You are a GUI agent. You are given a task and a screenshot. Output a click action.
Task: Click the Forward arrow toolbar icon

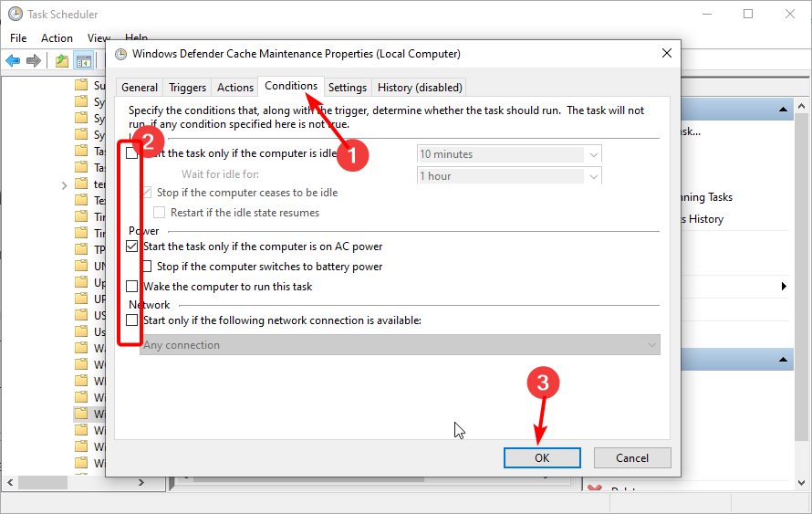tap(34, 61)
